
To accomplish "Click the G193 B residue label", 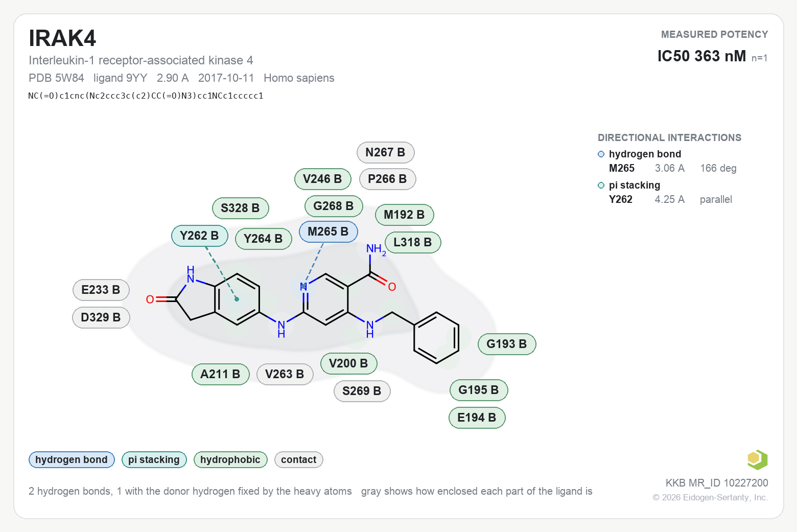I will tap(507, 344).
